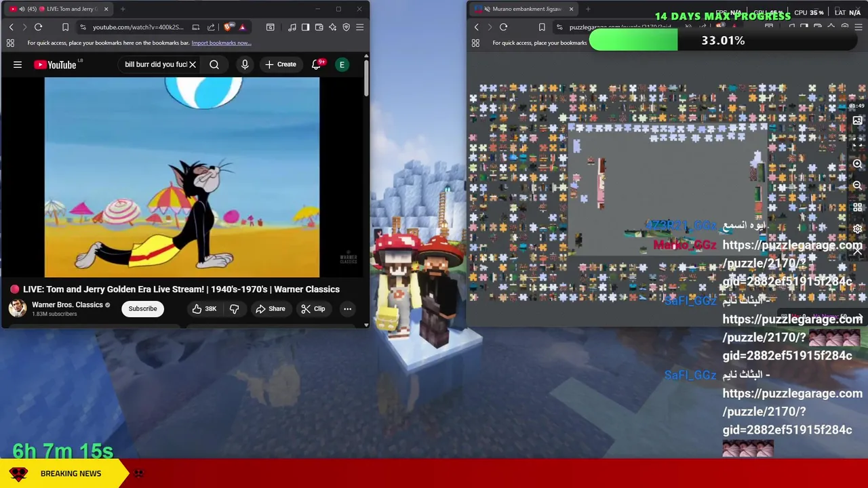This screenshot has height=488, width=868.
Task: Zoom out on the jigsaw puzzle
Action: (857, 185)
